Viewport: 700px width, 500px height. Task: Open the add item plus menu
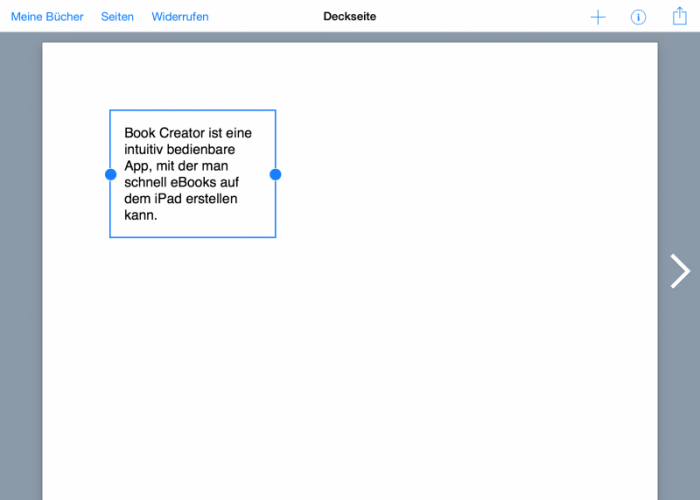598,17
